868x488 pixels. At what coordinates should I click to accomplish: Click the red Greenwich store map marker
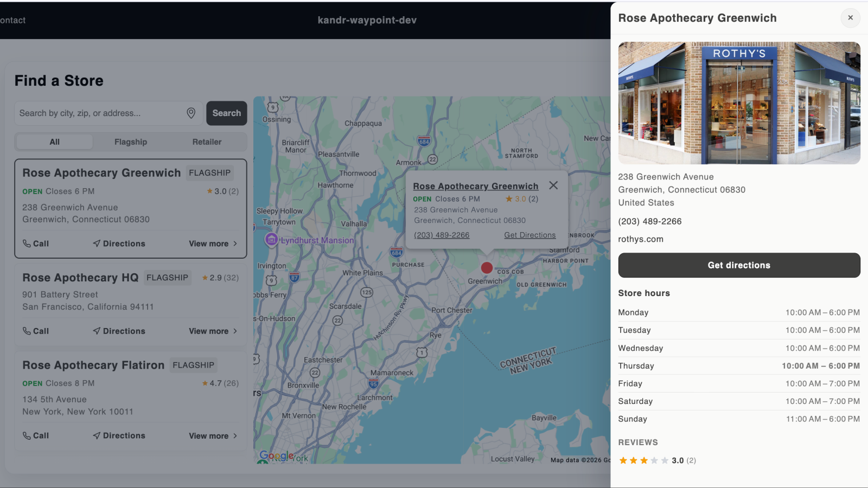(x=487, y=268)
